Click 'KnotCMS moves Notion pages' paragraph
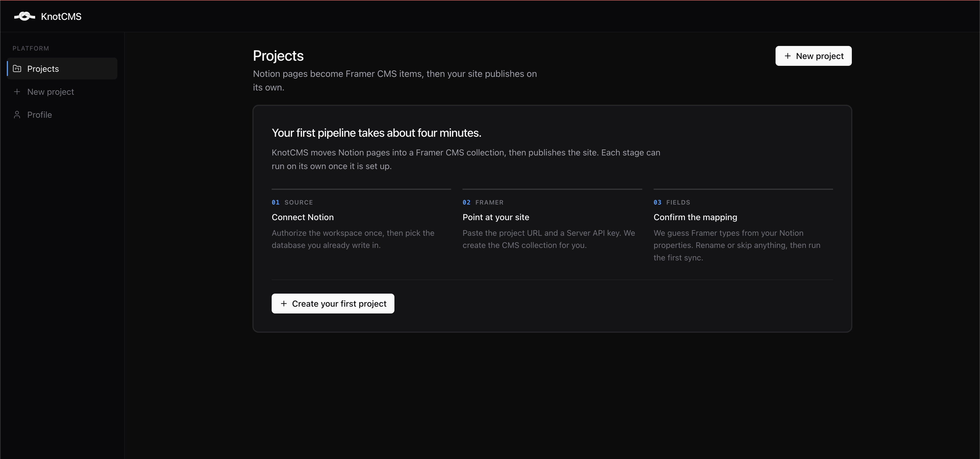Viewport: 980px width, 459px height. [x=466, y=159]
